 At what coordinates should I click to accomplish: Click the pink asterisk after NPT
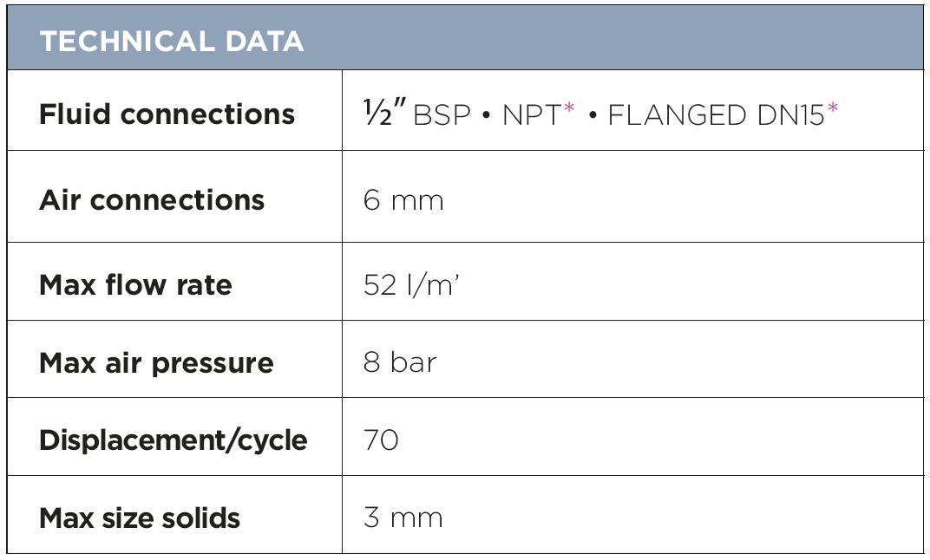569,107
